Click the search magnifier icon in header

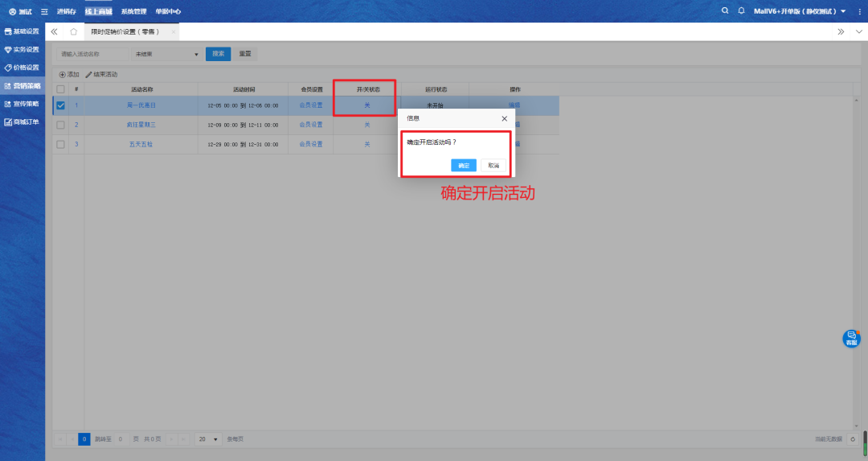725,10
